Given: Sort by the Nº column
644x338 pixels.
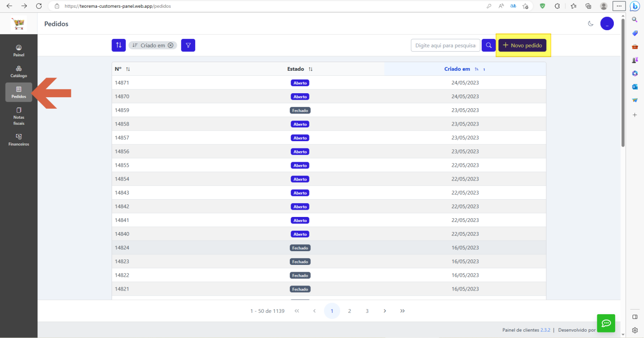Looking at the screenshot, I should (x=122, y=69).
